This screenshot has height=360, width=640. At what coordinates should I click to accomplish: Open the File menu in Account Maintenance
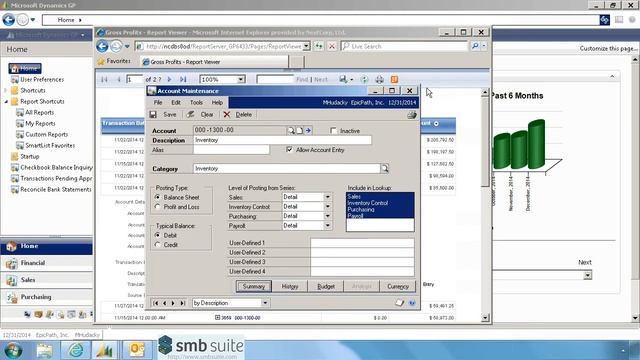tap(158, 102)
